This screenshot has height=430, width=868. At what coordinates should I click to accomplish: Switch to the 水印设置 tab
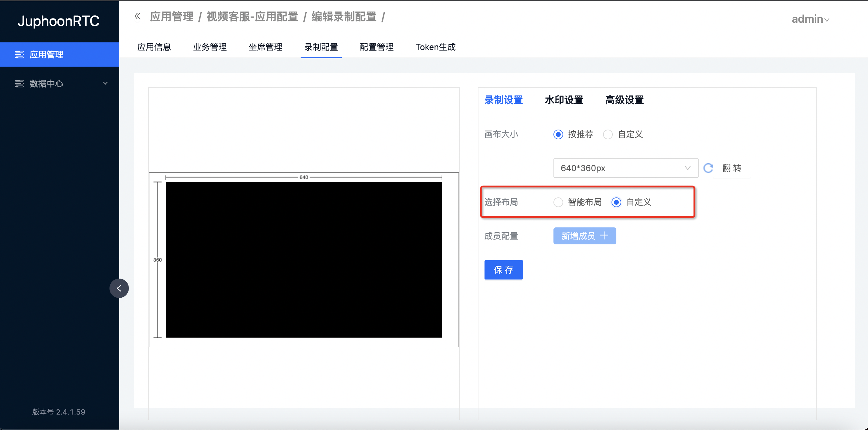click(x=564, y=100)
